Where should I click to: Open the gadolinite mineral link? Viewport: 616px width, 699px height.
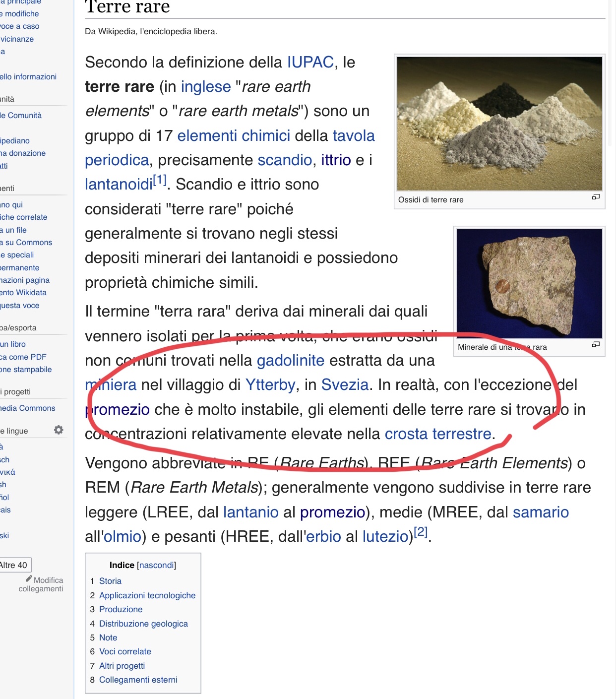291,361
